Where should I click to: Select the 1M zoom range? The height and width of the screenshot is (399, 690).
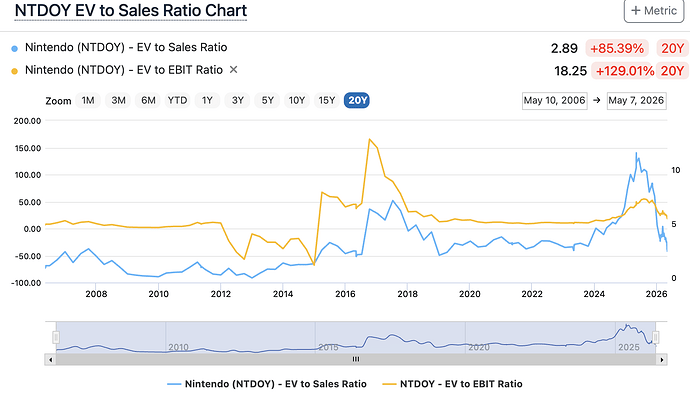(x=88, y=100)
